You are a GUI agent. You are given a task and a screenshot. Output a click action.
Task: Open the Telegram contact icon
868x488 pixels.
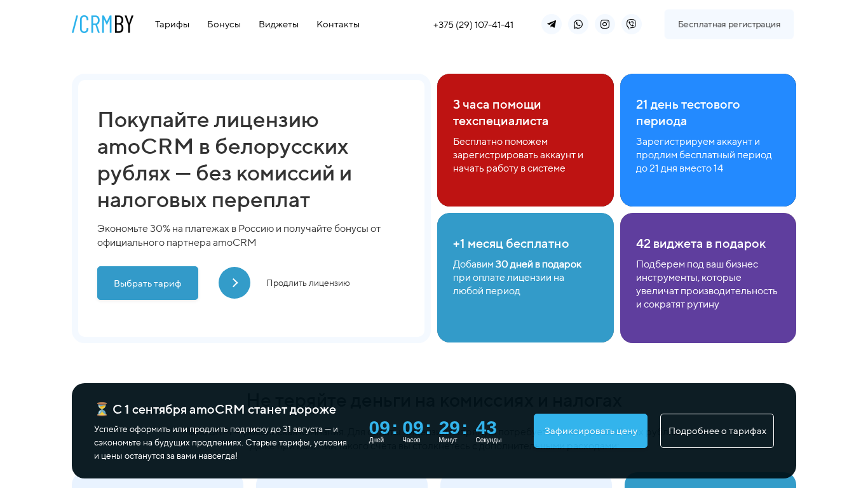pyautogui.click(x=552, y=24)
